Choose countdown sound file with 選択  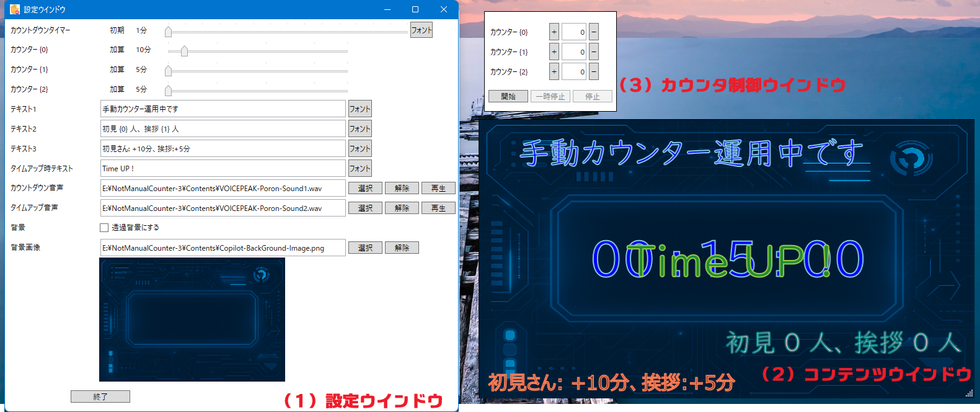click(365, 188)
